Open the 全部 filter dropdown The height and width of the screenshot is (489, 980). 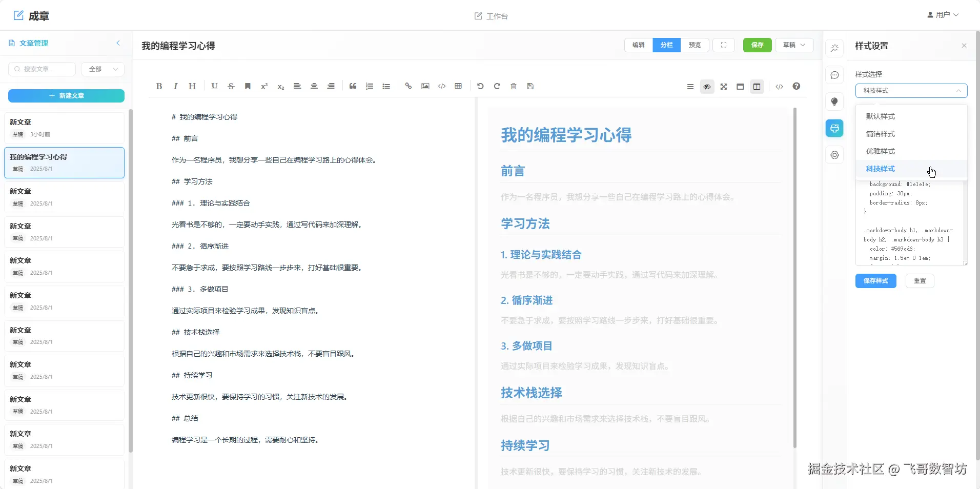click(103, 69)
